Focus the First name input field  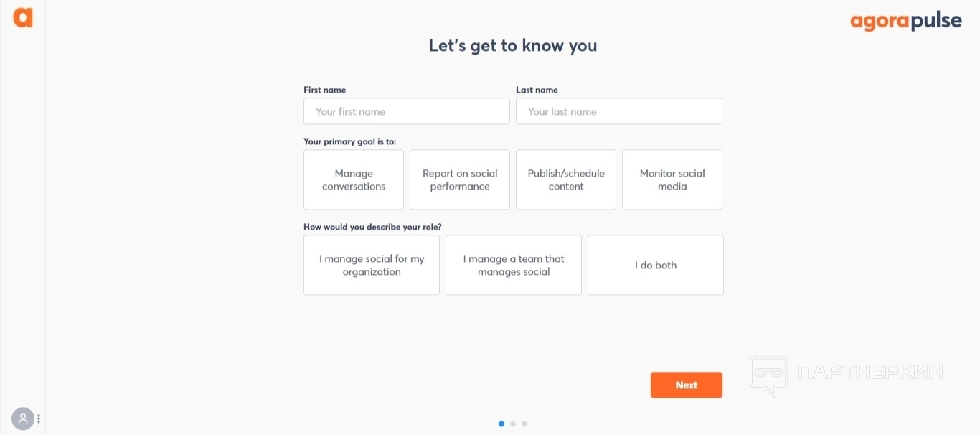pyautogui.click(x=406, y=111)
